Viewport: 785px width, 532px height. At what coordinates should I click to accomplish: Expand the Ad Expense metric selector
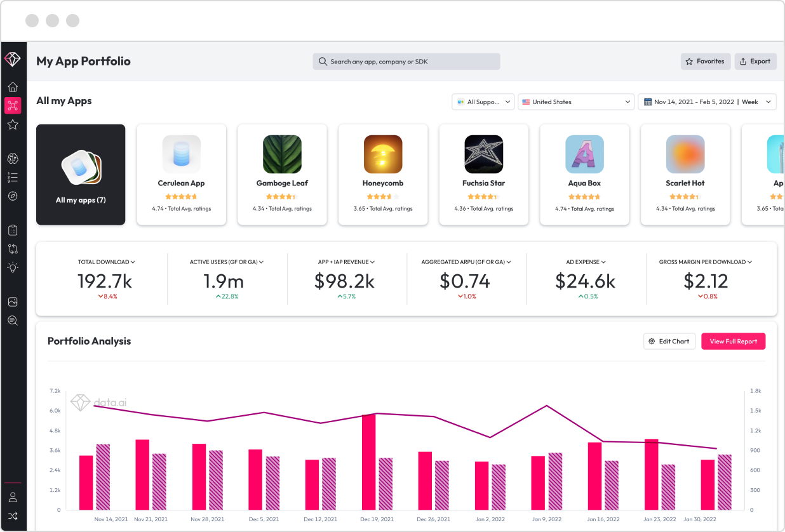coord(586,262)
